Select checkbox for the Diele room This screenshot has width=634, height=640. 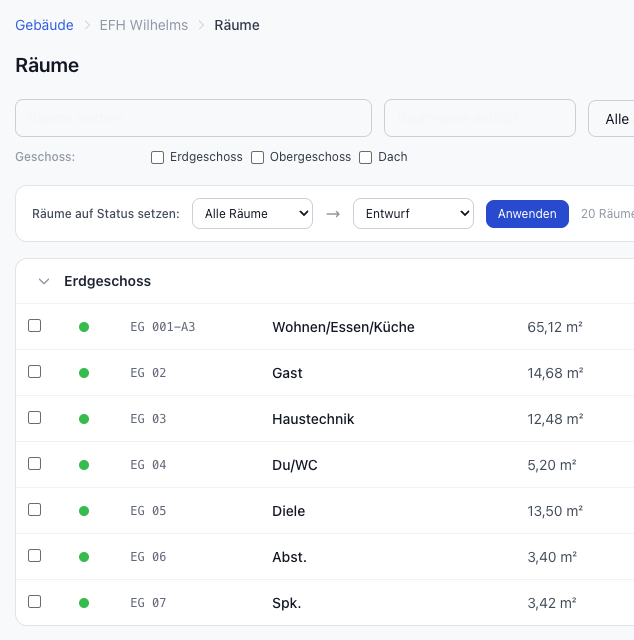[35, 510]
